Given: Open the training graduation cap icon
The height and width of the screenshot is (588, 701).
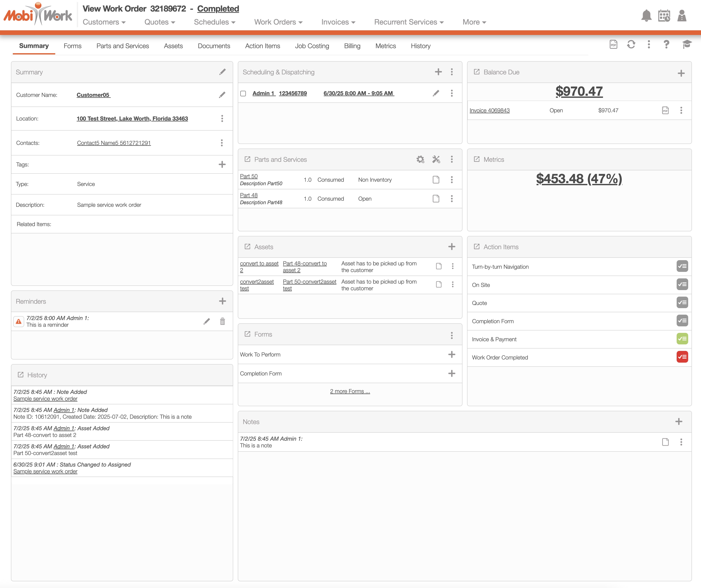Looking at the screenshot, I should [686, 44].
